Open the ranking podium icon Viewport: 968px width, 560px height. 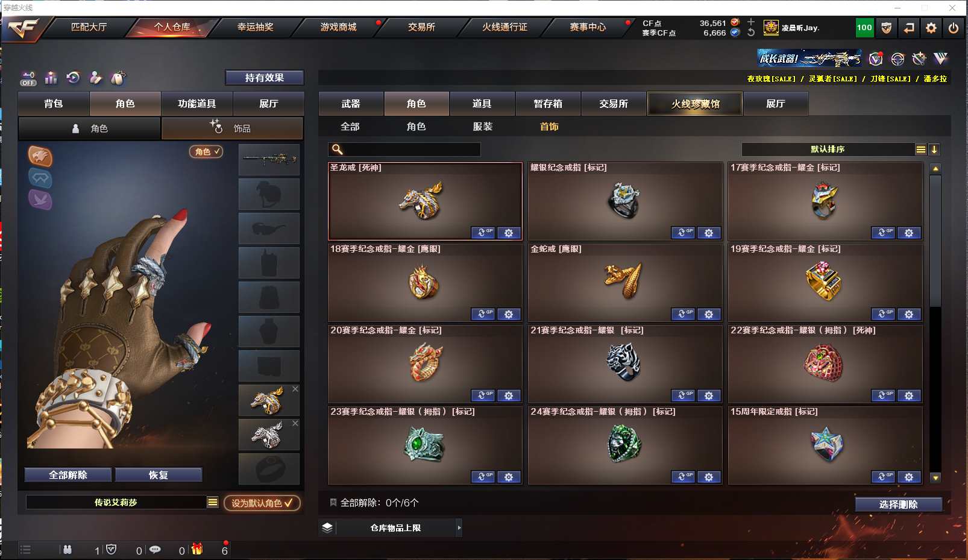(x=51, y=78)
